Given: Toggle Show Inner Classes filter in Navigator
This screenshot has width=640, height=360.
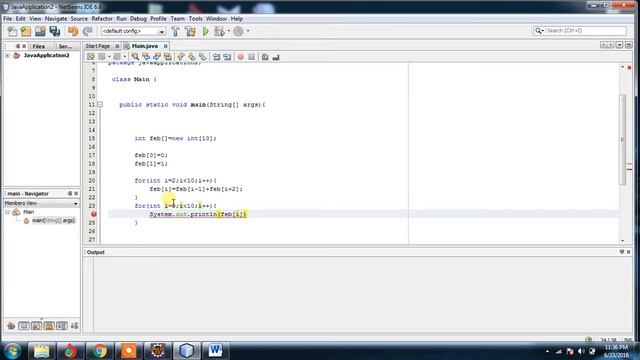Looking at the screenshot, I should [x=62, y=325].
